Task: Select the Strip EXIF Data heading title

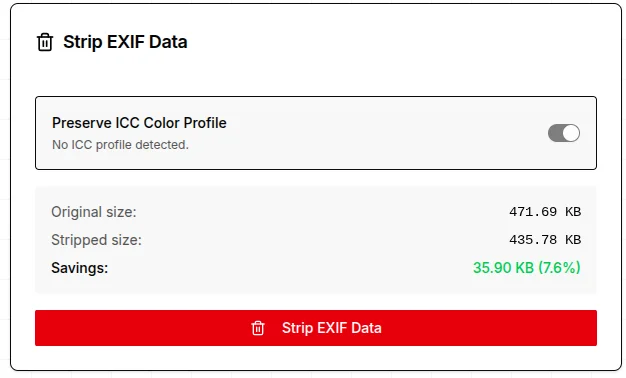Action: (x=125, y=42)
